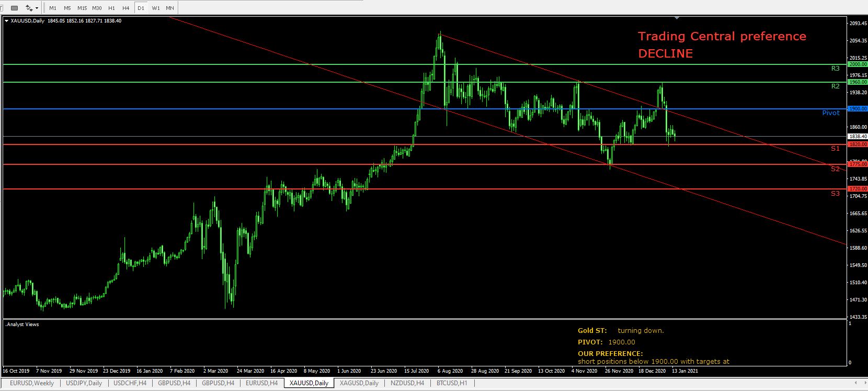
Task: Click the Analyst Views indicator label
Action: 22,325
